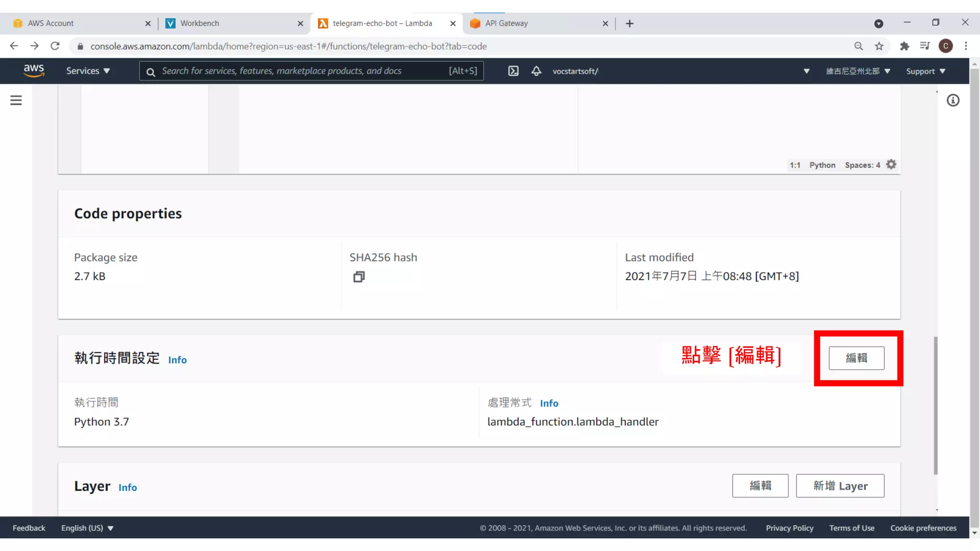Image resolution: width=980 pixels, height=551 pixels.
Task: Open the browser extensions puzzle icon
Action: point(904,46)
